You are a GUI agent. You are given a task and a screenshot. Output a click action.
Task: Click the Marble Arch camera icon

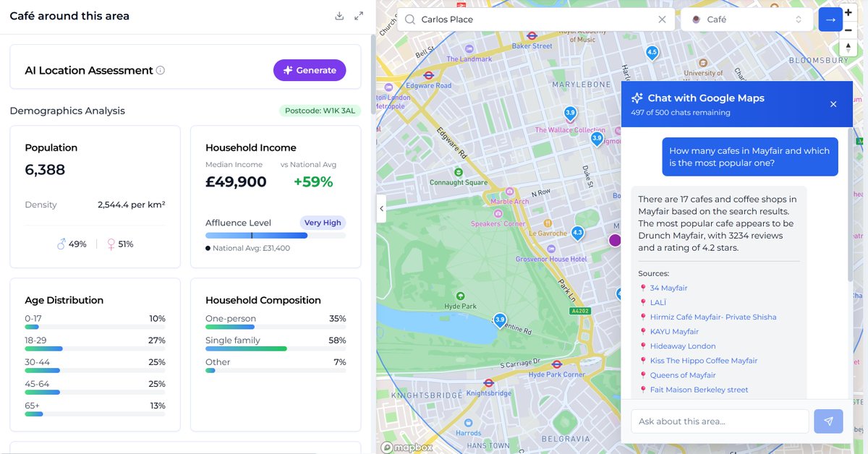(x=511, y=192)
